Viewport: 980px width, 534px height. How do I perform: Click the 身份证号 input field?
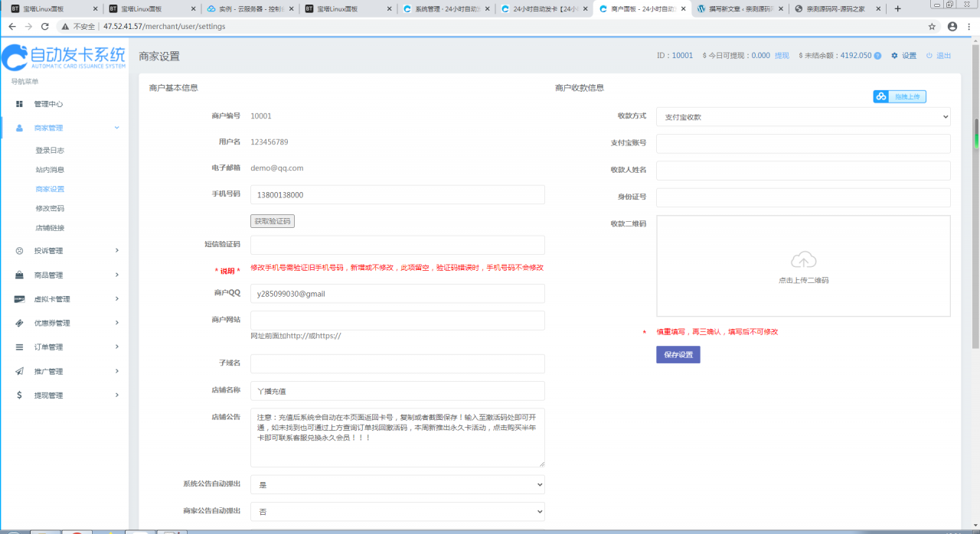[x=803, y=197]
